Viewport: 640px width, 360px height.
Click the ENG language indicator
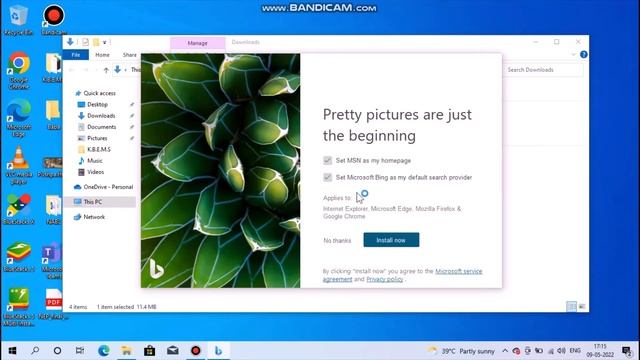[575, 351]
